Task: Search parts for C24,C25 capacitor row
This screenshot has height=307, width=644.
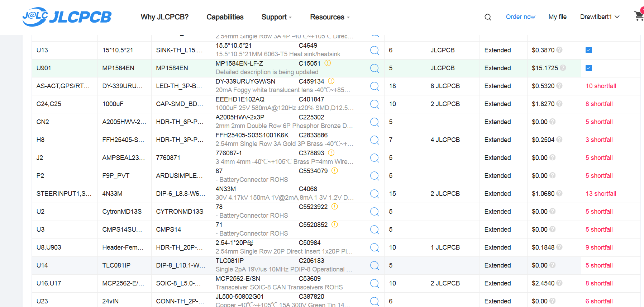Action: point(375,104)
